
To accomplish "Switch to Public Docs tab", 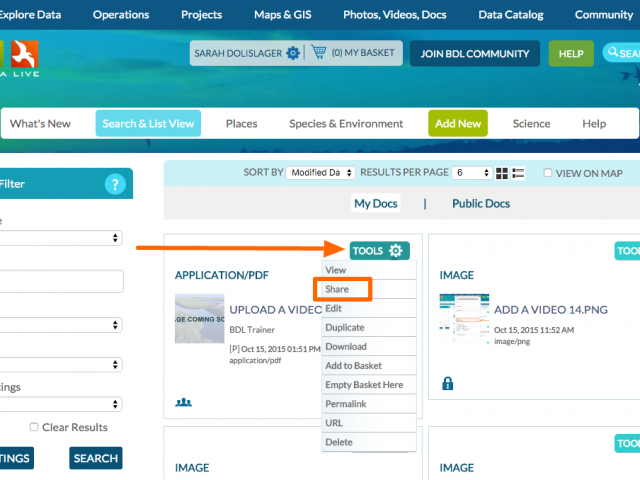I will click(481, 203).
